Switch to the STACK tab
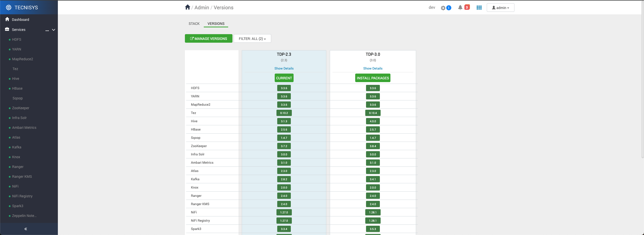The height and width of the screenshot is (235, 644). point(194,23)
